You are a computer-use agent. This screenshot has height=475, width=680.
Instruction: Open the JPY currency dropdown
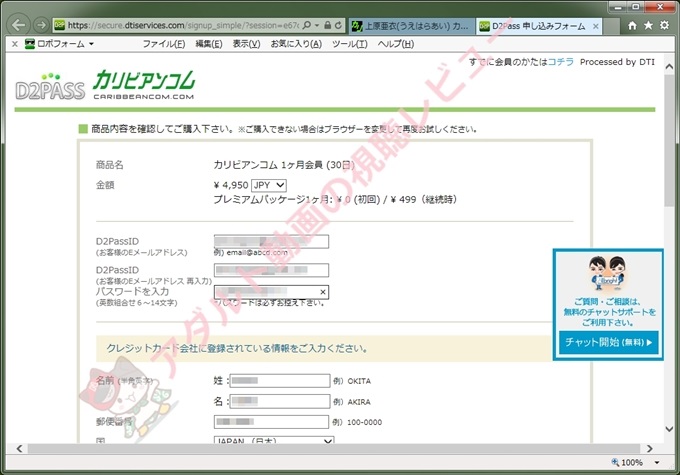(268, 185)
